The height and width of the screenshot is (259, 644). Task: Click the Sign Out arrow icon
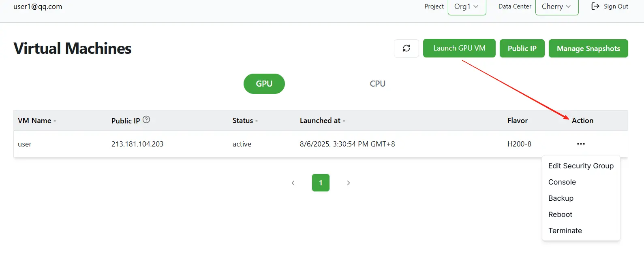(595, 6)
